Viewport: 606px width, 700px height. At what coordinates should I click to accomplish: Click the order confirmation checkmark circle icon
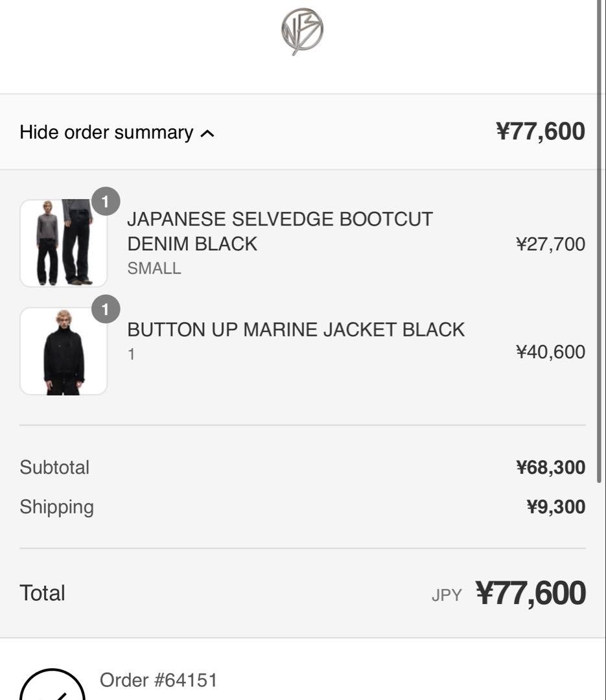[52, 687]
